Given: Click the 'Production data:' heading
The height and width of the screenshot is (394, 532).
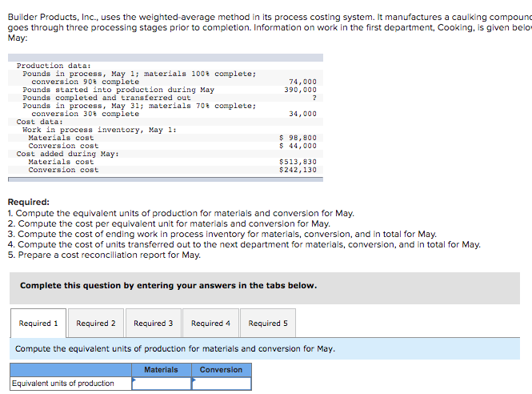Looking at the screenshot, I should tap(54, 66).
